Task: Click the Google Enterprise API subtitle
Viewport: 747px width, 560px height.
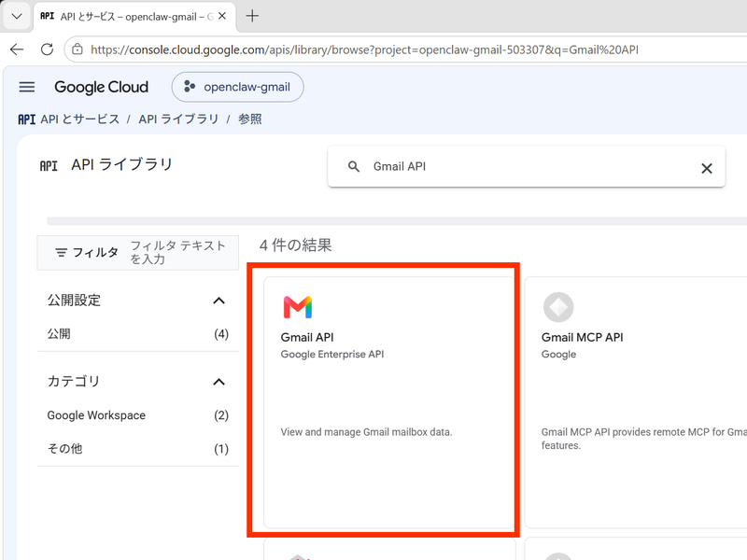Action: click(x=332, y=354)
